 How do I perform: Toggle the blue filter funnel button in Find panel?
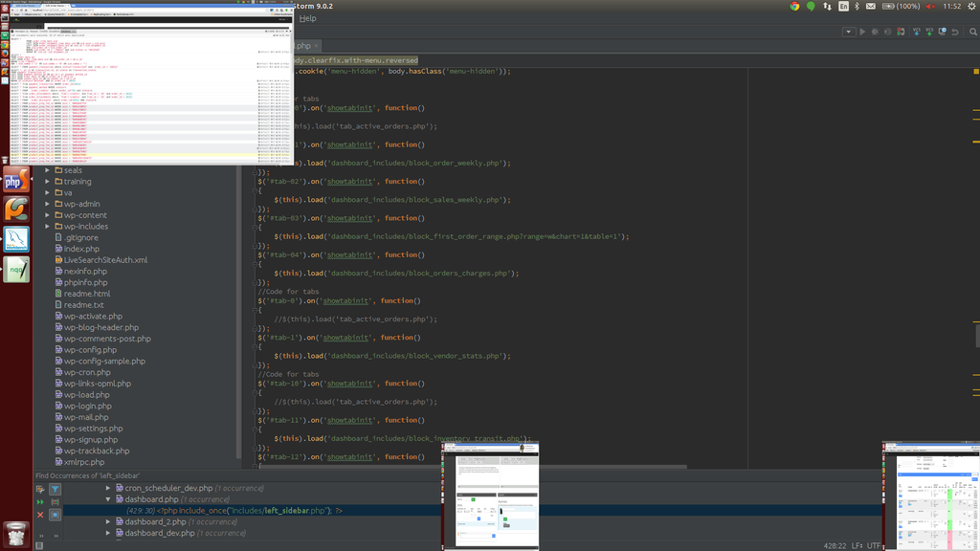click(x=55, y=489)
